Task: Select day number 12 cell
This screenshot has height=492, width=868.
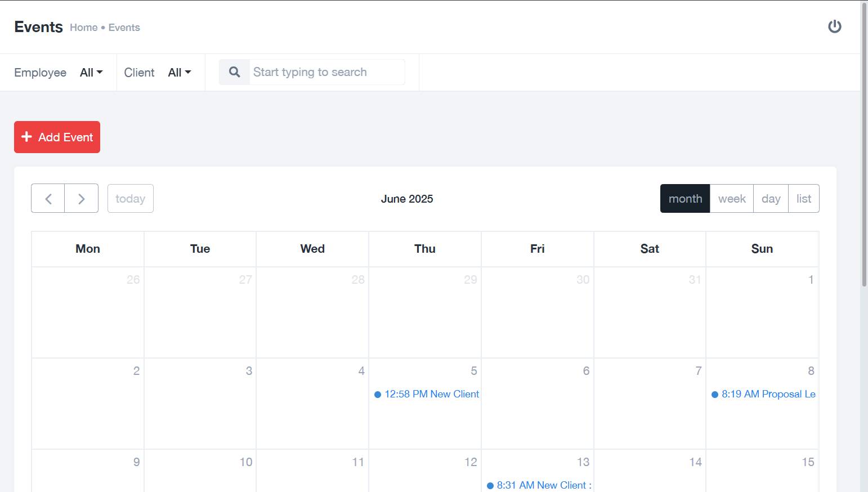Action: (425, 471)
